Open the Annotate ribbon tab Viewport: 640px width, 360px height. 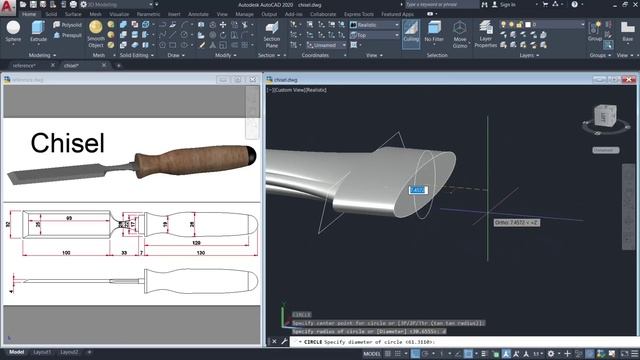(198, 14)
